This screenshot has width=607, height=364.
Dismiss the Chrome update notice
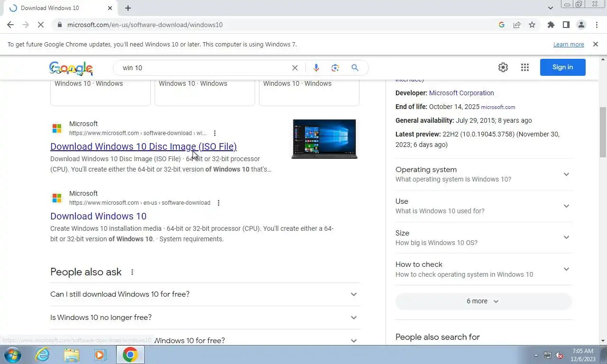596,44
